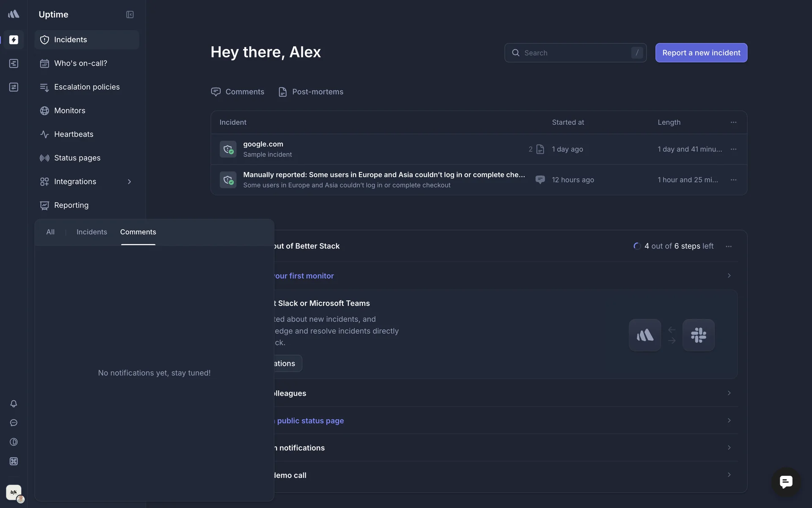Viewport: 812px width, 508px height.
Task: Open the live chat support widget
Action: click(x=786, y=482)
